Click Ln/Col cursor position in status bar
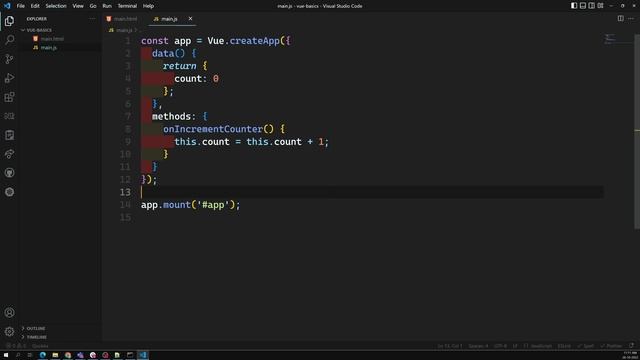640x360 pixels. click(x=450, y=346)
